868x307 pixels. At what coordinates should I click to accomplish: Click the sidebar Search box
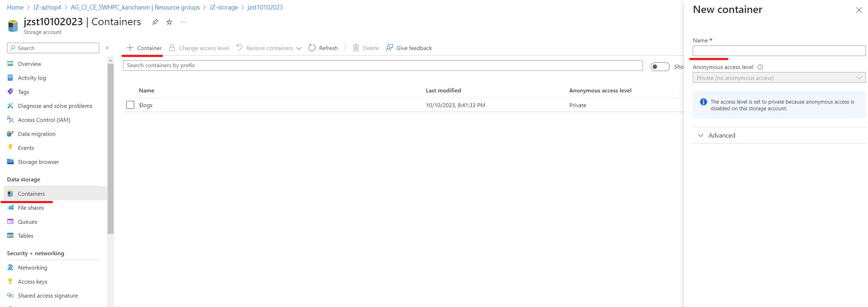[x=53, y=48]
